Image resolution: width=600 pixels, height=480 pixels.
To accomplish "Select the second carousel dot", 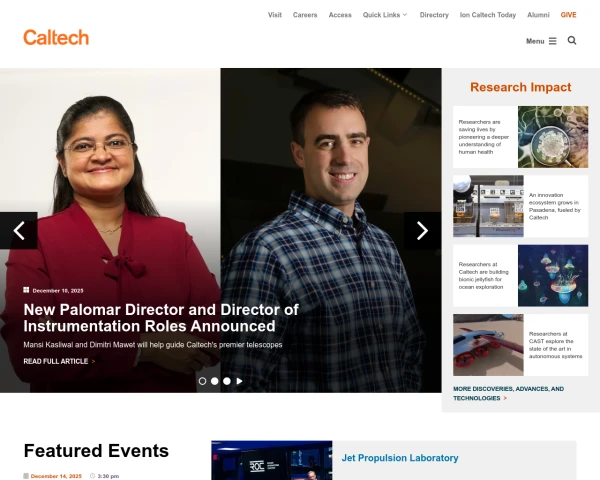I will click(x=215, y=381).
